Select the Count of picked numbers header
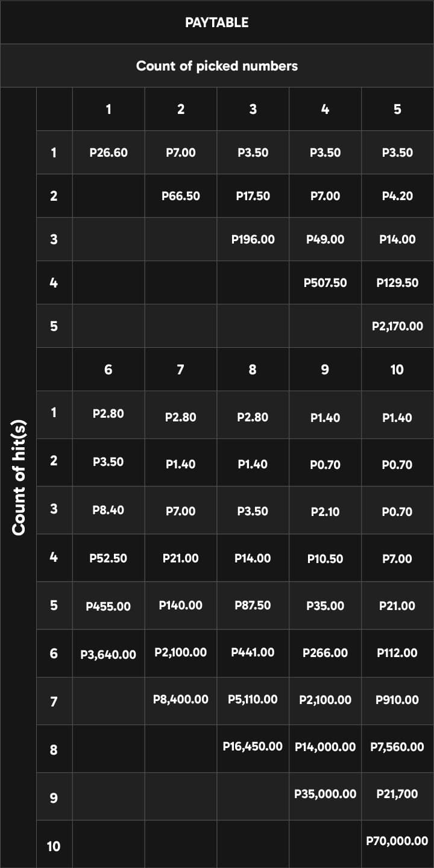 (217, 66)
